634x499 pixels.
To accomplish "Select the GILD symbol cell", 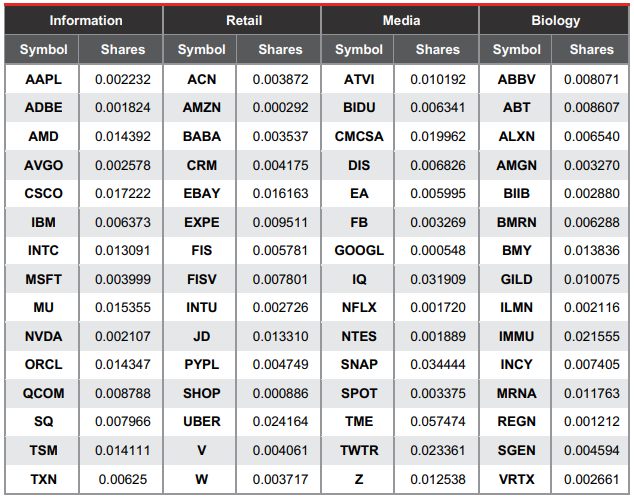I will point(515,279).
